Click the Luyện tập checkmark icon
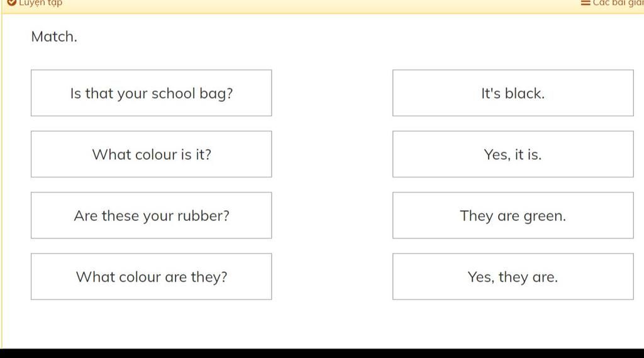 tap(11, 3)
